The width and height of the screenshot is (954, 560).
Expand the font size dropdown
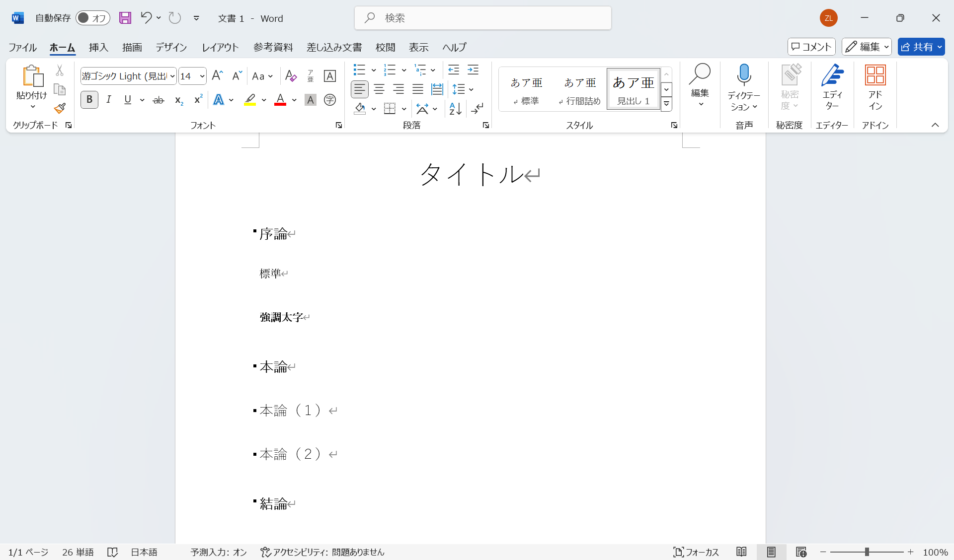(x=202, y=76)
